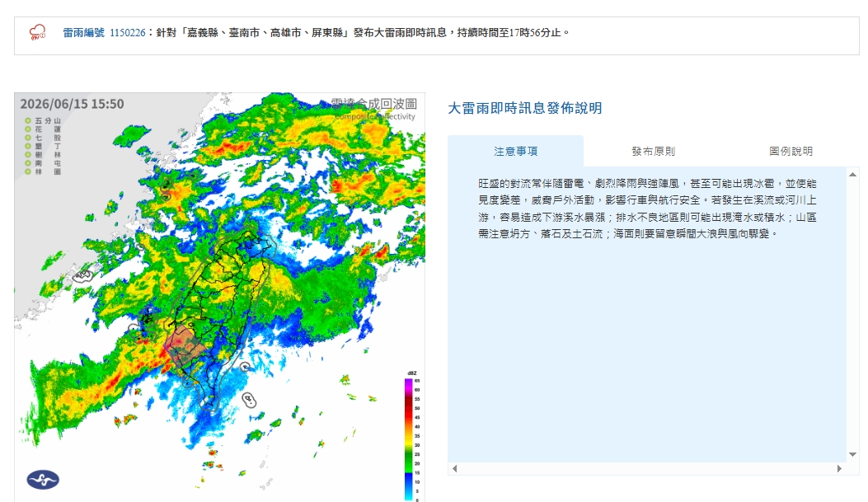
Task: Click the dBZ color scale legend on the radar map
Action: coord(412,436)
